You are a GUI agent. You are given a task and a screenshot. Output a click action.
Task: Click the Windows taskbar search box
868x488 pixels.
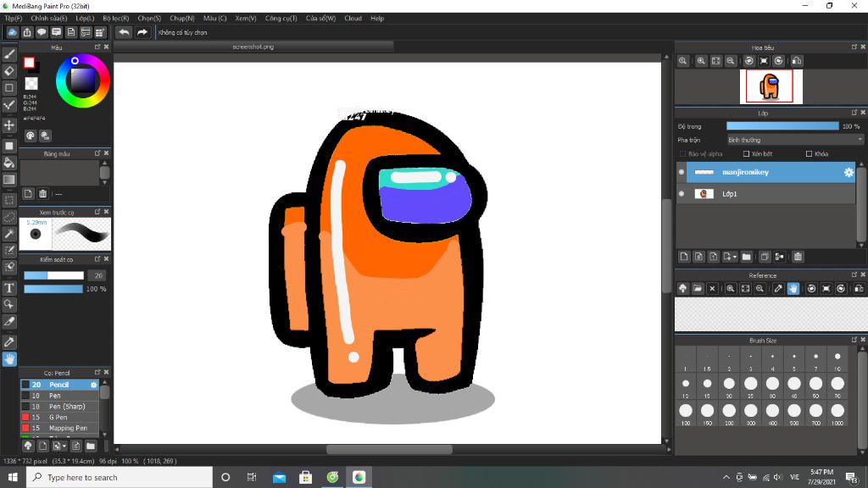pos(119,477)
